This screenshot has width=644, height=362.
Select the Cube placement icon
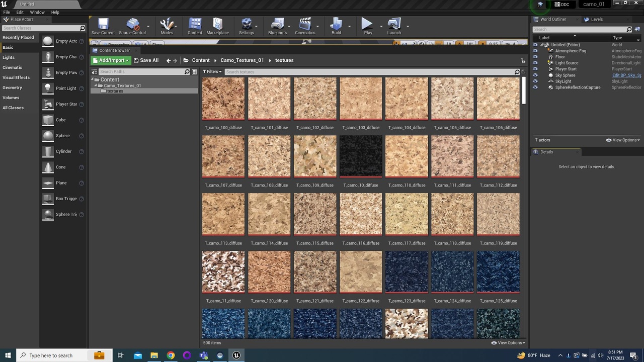[48, 120]
